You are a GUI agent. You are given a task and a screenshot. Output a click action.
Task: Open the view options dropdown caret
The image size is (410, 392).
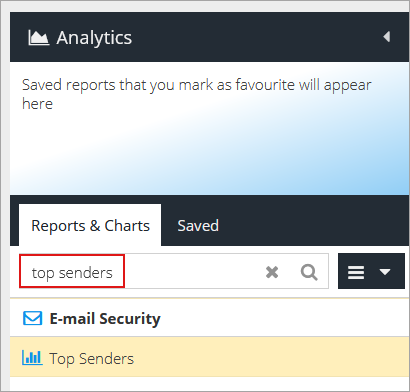click(x=385, y=272)
